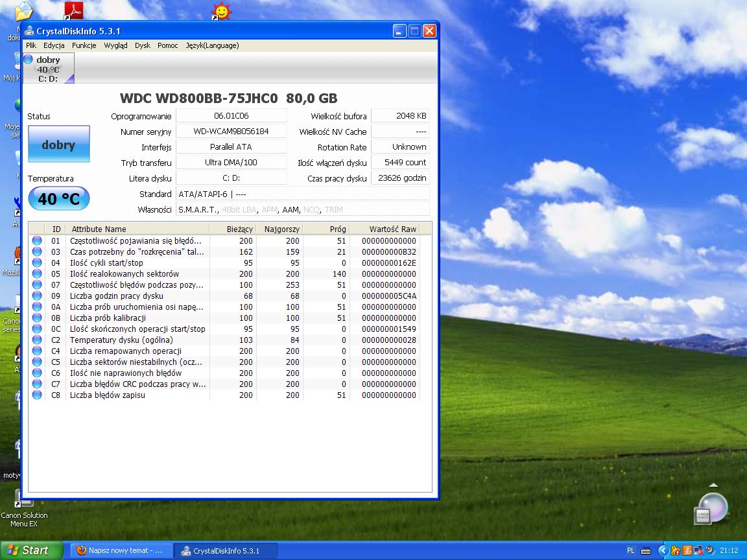Image resolution: width=747 pixels, height=560 pixels.
Task: Click the taskbar clock 21:12
Action: pos(729,550)
